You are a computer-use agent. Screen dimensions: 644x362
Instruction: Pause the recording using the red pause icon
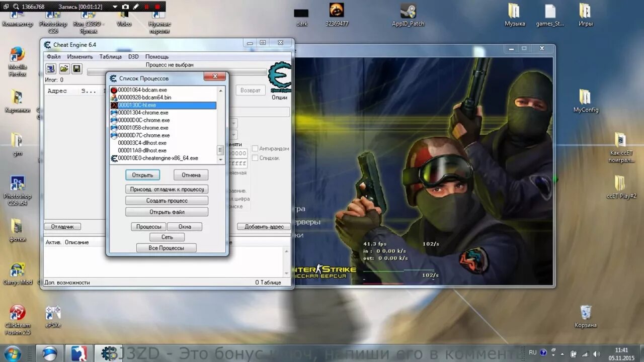pyautogui.click(x=147, y=7)
